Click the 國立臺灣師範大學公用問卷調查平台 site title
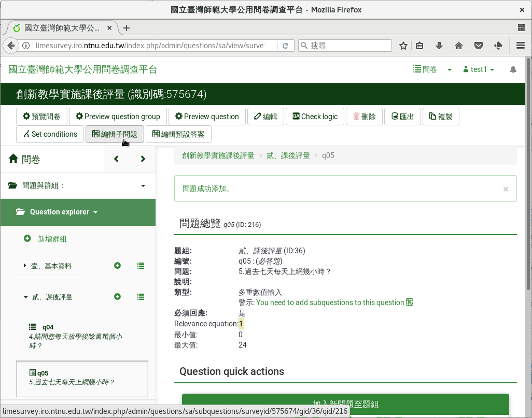The width and height of the screenshot is (532, 418). 83,69
